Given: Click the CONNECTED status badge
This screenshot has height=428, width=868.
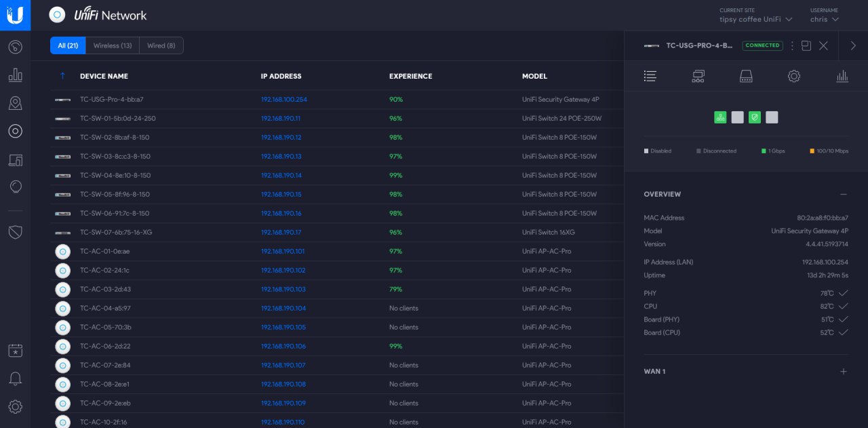Looking at the screenshot, I should coord(763,45).
